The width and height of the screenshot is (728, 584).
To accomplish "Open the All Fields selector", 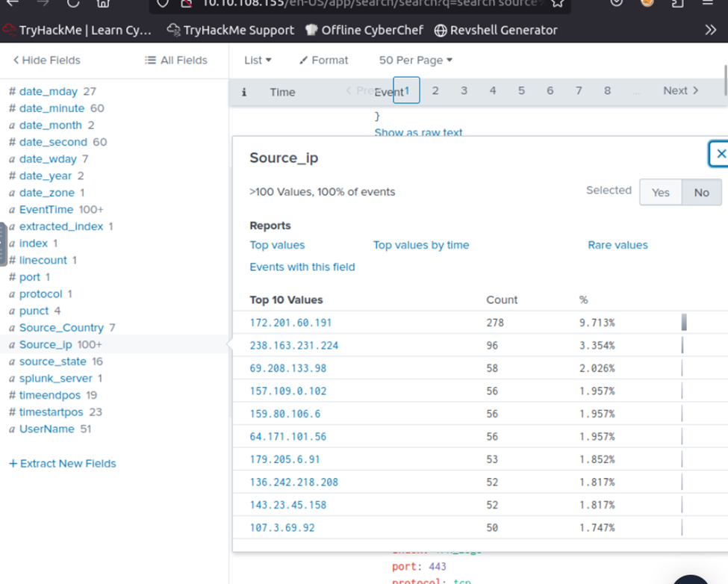I will (x=175, y=60).
